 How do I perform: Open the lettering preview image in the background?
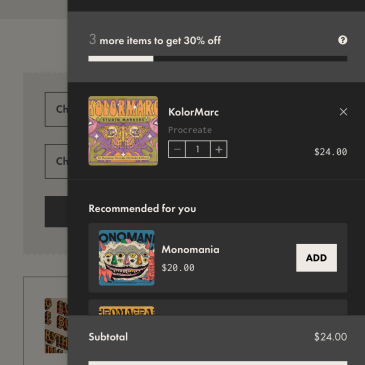point(56,326)
